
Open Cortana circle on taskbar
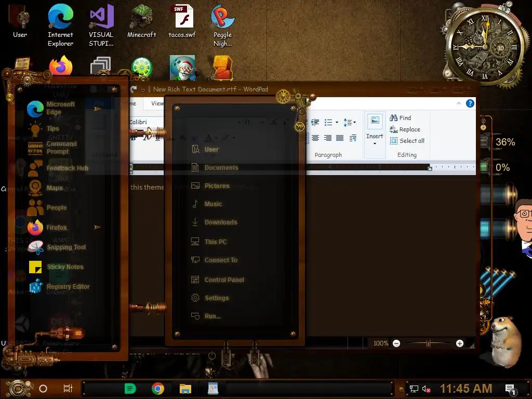click(x=43, y=389)
